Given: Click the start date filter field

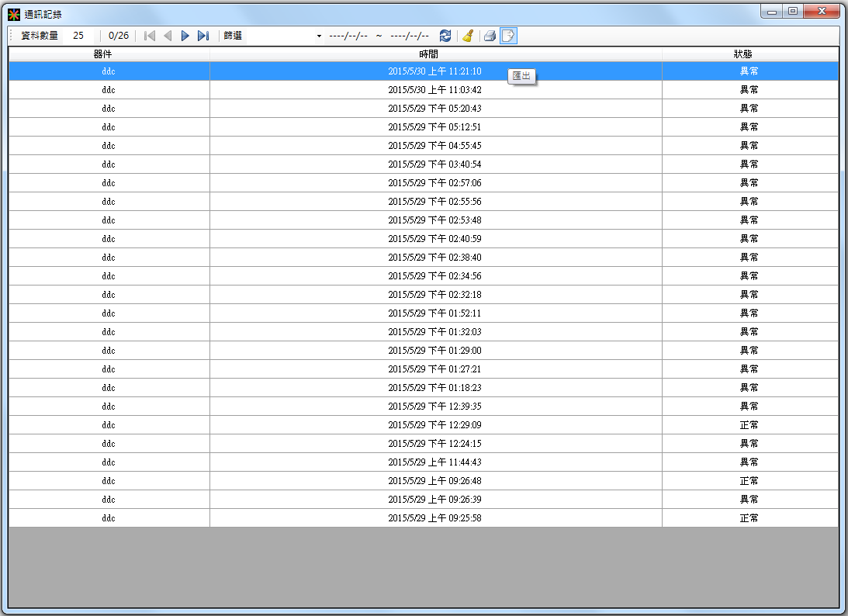Looking at the screenshot, I should (348, 36).
